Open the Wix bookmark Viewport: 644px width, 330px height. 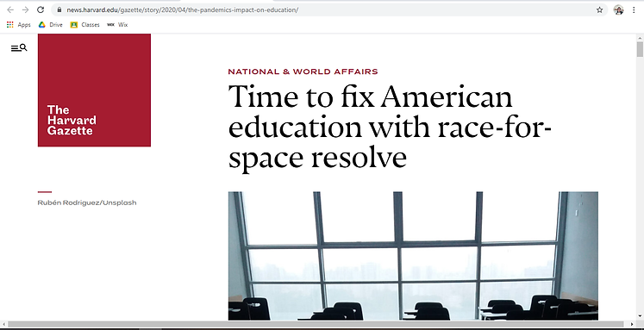(117, 25)
